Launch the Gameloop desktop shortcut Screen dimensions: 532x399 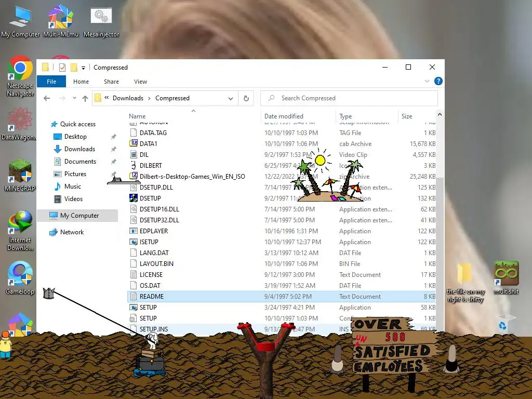[20, 277]
